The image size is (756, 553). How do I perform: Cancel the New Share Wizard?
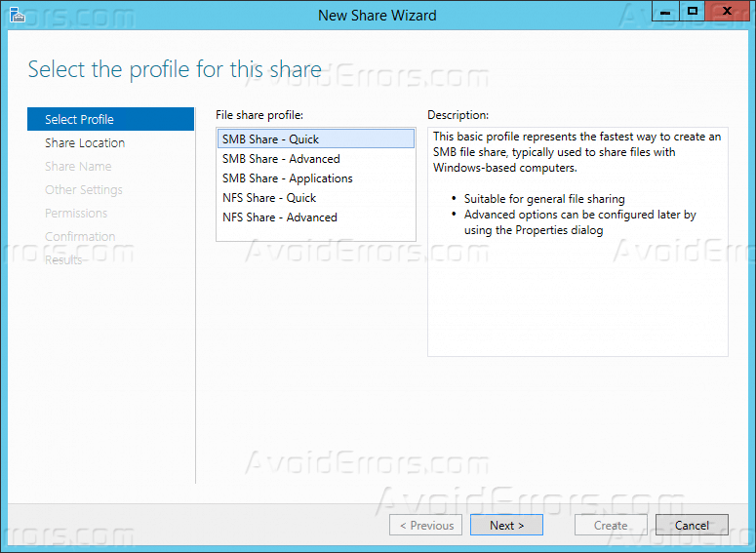[692, 525]
